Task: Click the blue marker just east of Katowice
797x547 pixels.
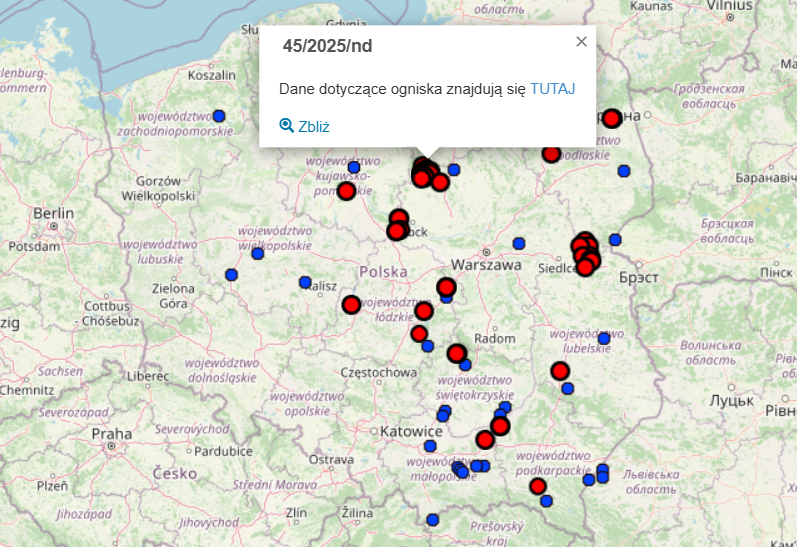Action: (x=430, y=446)
